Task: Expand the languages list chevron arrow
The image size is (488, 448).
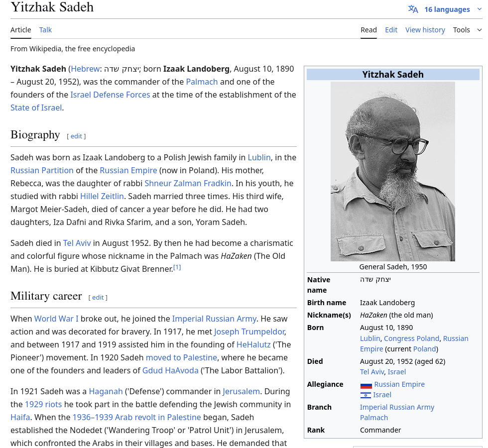Action: 479,9
